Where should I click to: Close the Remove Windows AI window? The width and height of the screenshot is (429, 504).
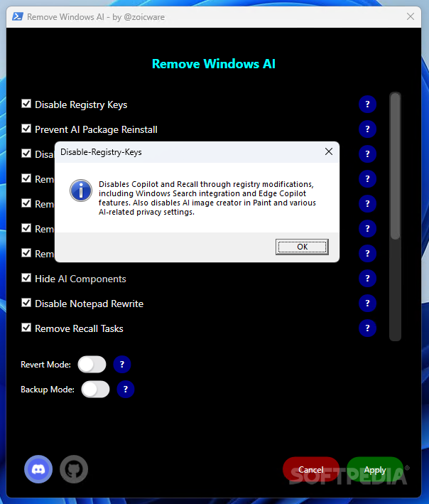[x=411, y=17]
